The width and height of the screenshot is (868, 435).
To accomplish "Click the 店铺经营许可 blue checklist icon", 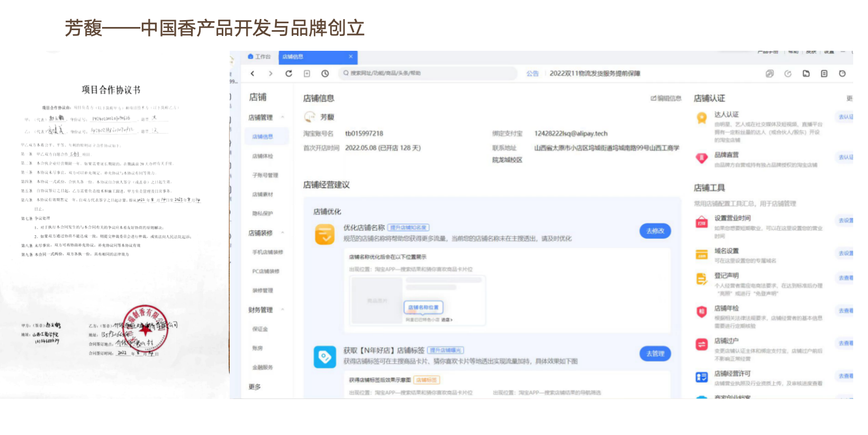I will pyautogui.click(x=702, y=377).
